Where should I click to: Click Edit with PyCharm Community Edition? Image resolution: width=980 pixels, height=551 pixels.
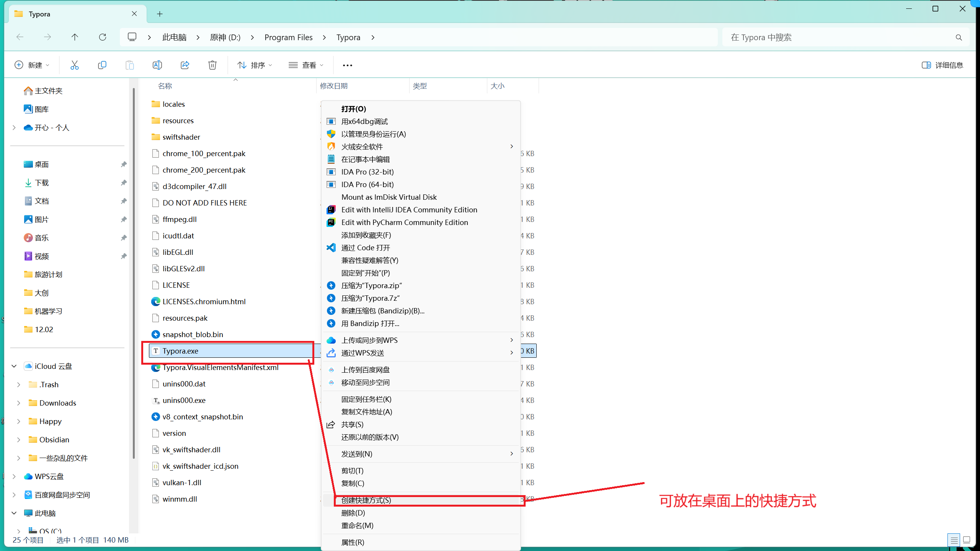coord(421,222)
